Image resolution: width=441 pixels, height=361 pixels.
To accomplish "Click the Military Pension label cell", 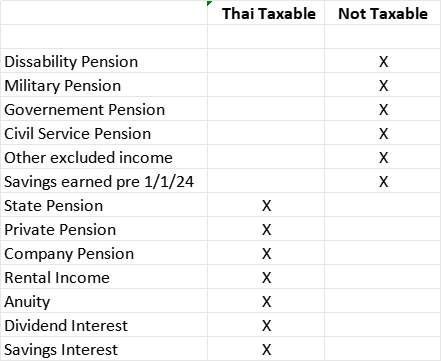I will pyautogui.click(x=104, y=85).
